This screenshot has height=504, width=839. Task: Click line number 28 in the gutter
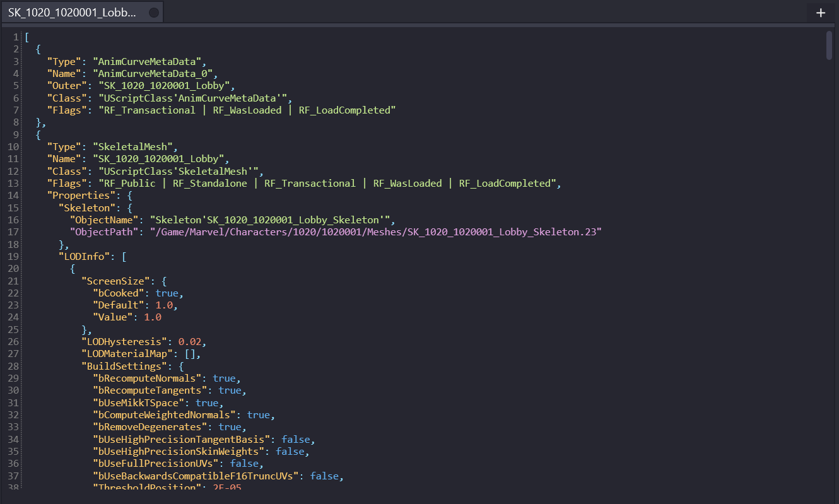pos(13,366)
